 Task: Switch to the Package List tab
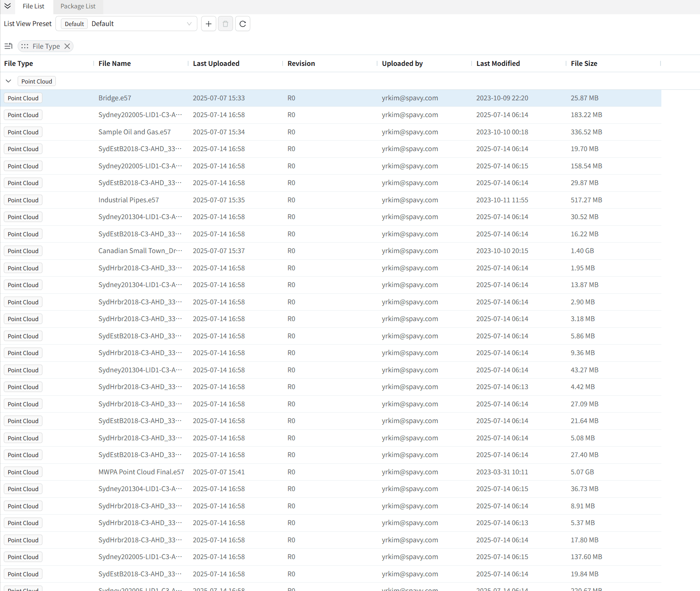pos(78,6)
